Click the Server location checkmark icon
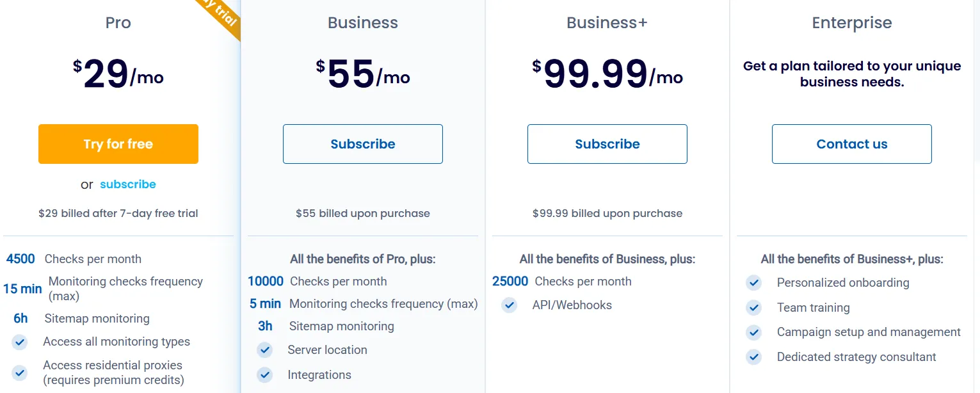The height and width of the screenshot is (393, 980). click(x=264, y=350)
